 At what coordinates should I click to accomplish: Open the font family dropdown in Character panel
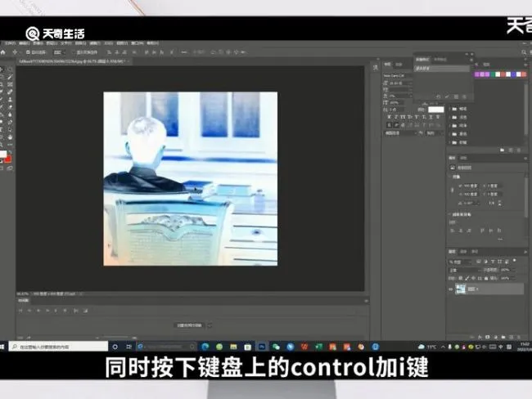[x=398, y=75]
